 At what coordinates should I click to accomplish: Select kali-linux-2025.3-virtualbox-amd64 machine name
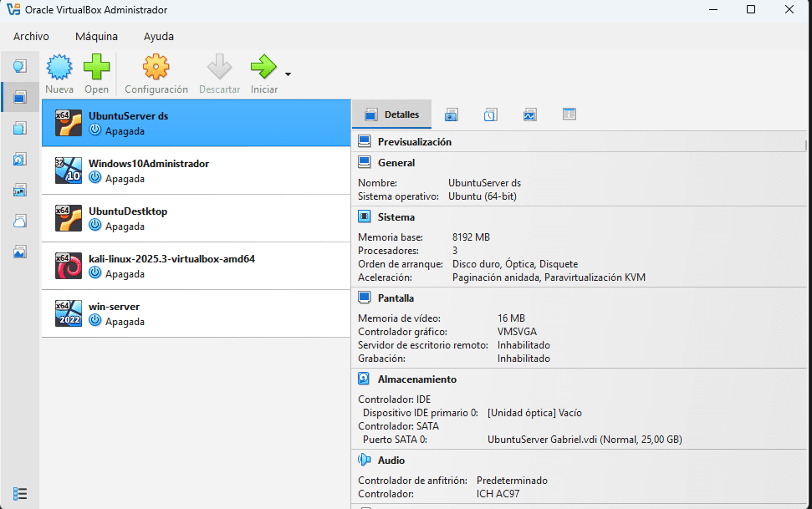171,259
